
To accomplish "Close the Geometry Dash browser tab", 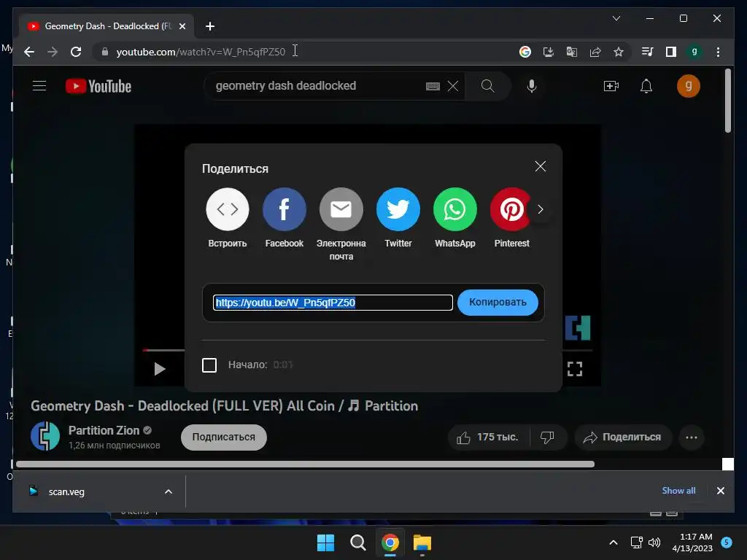I will click(182, 26).
